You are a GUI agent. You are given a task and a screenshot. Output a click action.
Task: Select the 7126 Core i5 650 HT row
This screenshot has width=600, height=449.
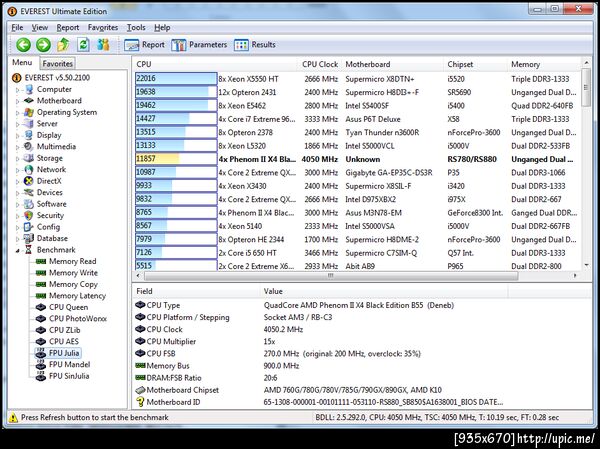point(357,253)
